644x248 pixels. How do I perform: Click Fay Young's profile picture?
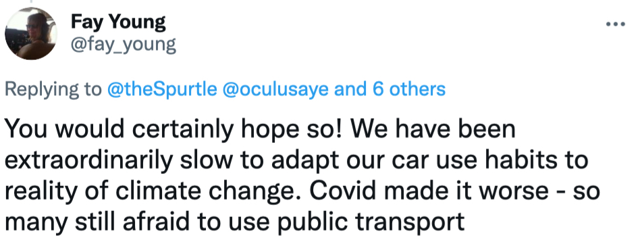pyautogui.click(x=31, y=34)
